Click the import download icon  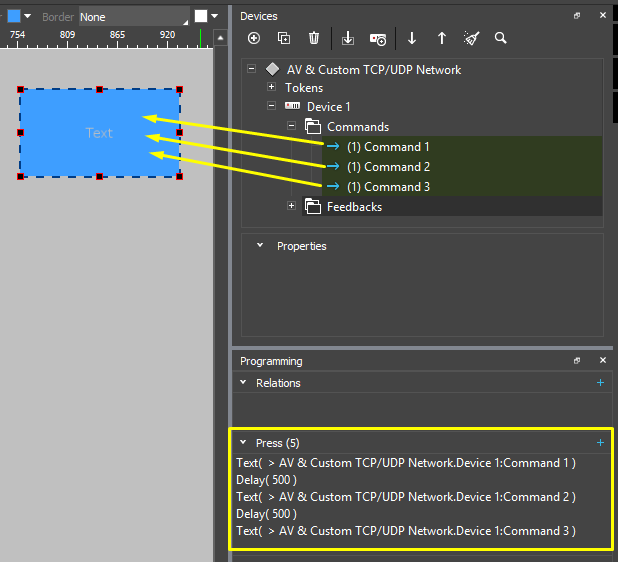click(348, 38)
